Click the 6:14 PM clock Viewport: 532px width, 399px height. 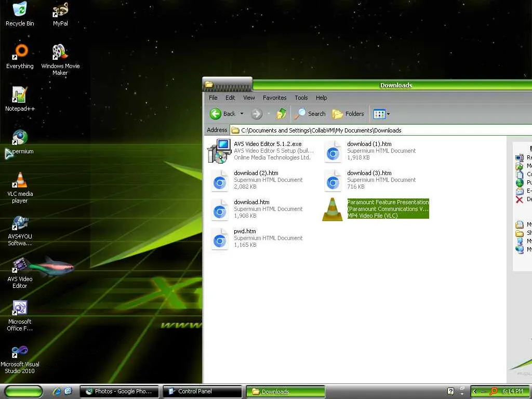pos(512,391)
